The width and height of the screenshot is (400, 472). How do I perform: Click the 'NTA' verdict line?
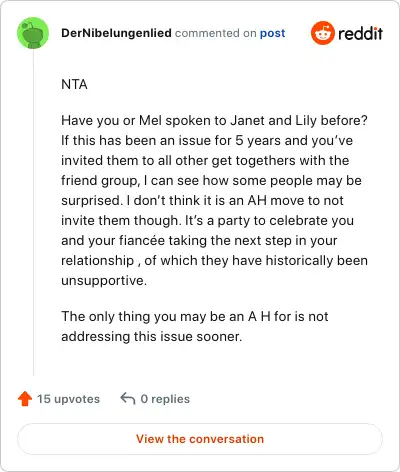pos(74,85)
